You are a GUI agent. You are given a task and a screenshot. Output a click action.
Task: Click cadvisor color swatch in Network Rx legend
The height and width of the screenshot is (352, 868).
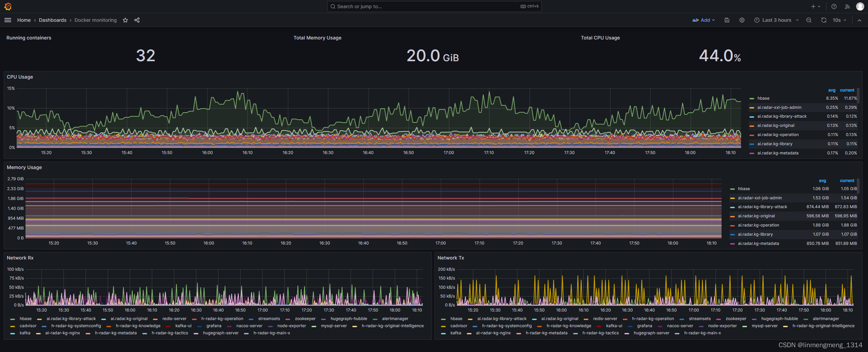point(13,326)
